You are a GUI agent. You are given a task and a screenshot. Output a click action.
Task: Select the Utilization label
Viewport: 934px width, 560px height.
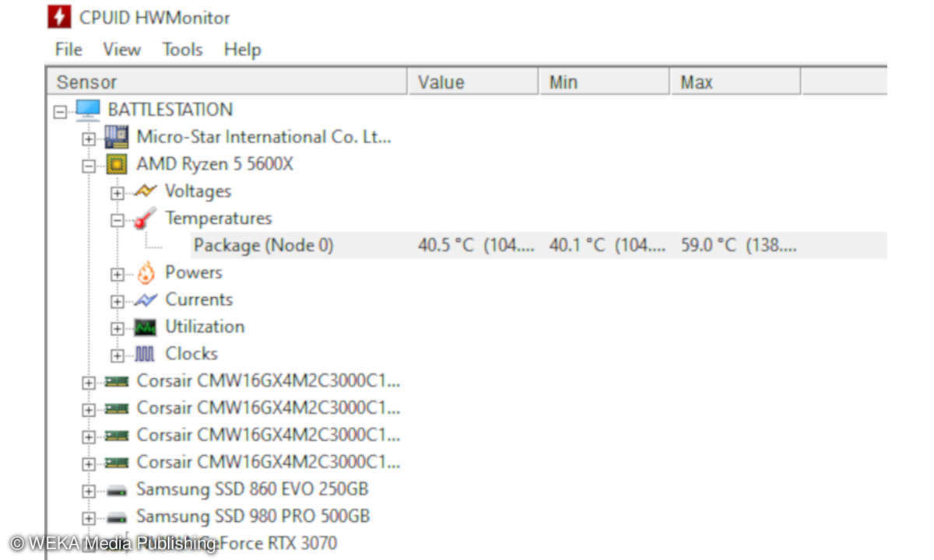pyautogui.click(x=205, y=327)
